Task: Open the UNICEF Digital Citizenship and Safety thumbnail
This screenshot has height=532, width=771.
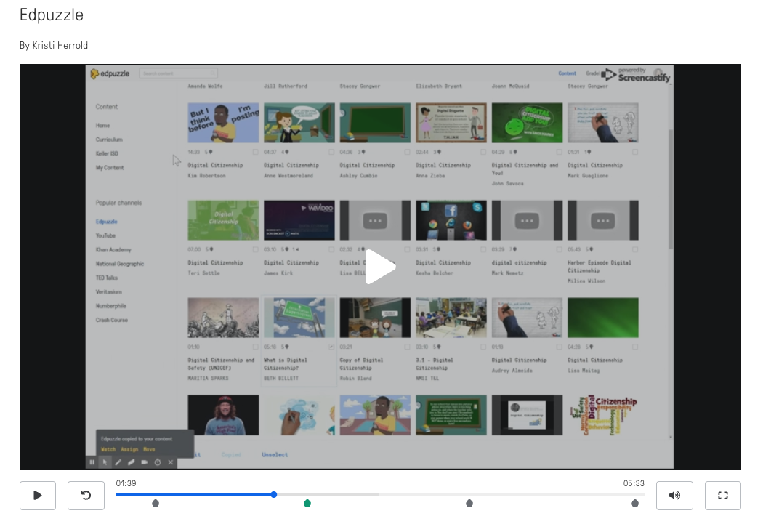Action: 223,318
